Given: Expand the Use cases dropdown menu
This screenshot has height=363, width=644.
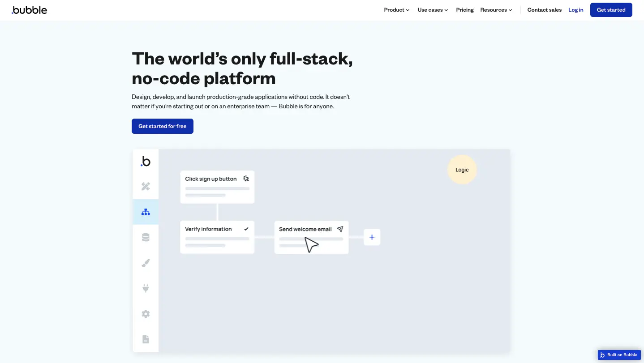Looking at the screenshot, I should 433,10.
